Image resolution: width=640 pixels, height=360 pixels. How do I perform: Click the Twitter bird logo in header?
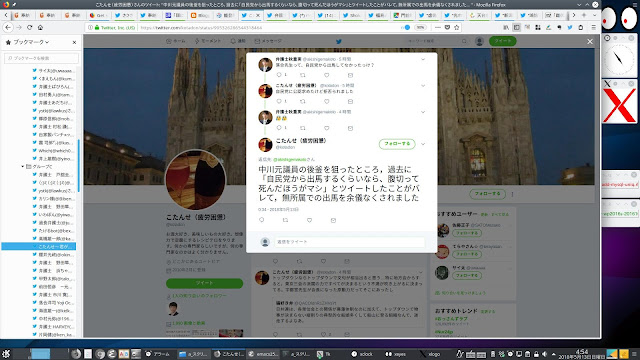click(338, 41)
